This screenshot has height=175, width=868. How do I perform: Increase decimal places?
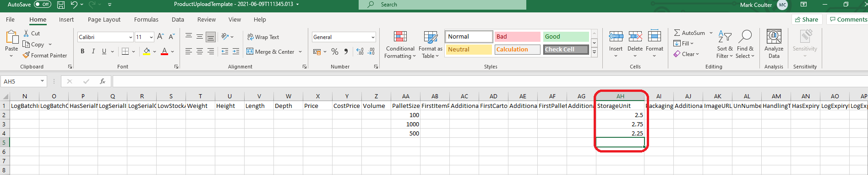tap(360, 51)
